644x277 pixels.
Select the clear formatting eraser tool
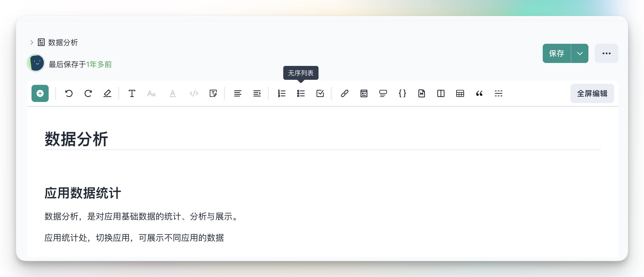click(107, 93)
